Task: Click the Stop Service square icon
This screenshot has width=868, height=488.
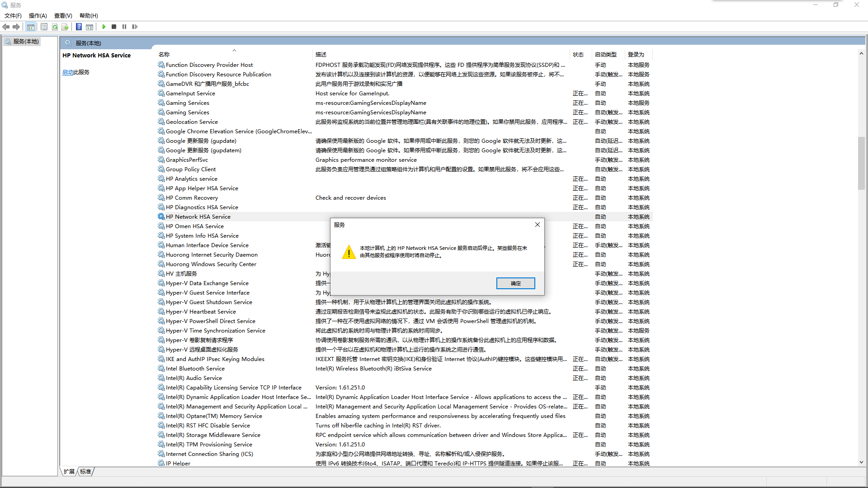Action: [114, 27]
